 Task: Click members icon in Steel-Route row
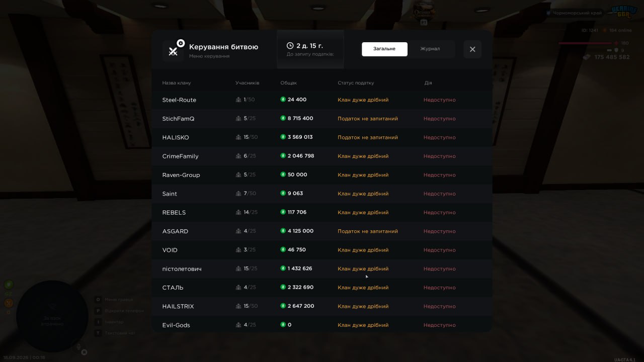tap(238, 100)
